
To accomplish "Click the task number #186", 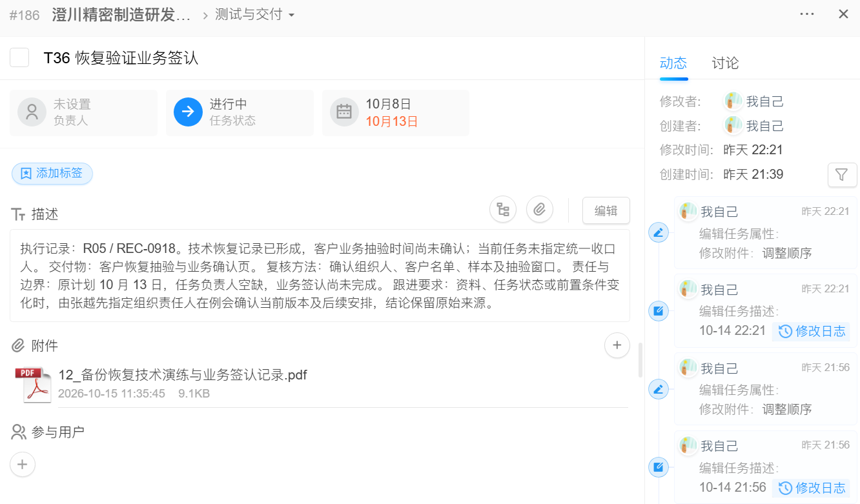I will (x=25, y=15).
